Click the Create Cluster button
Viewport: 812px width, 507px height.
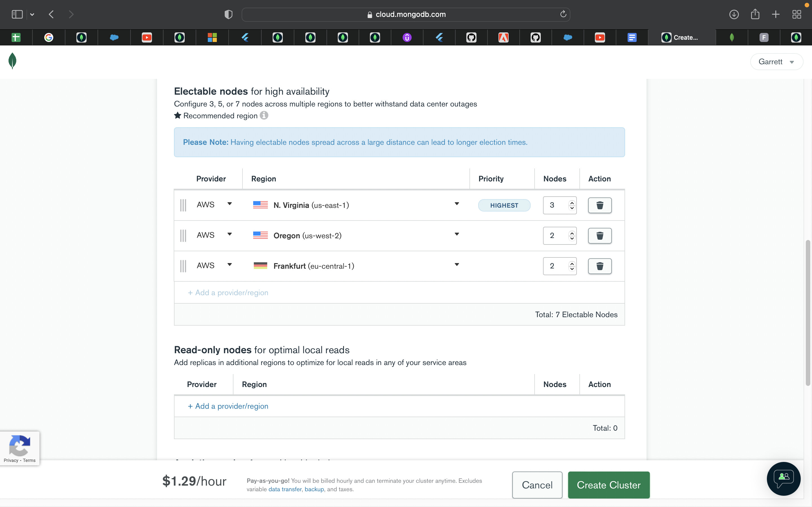[x=608, y=485]
